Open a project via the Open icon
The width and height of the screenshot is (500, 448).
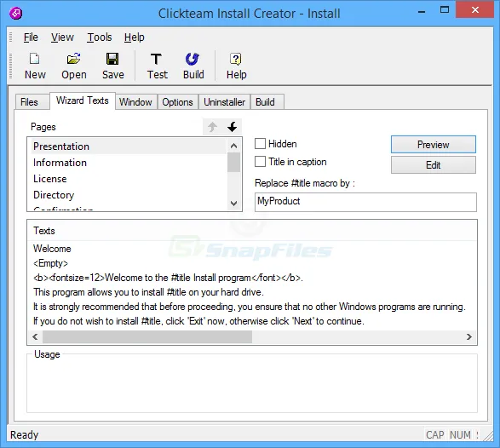click(x=73, y=66)
